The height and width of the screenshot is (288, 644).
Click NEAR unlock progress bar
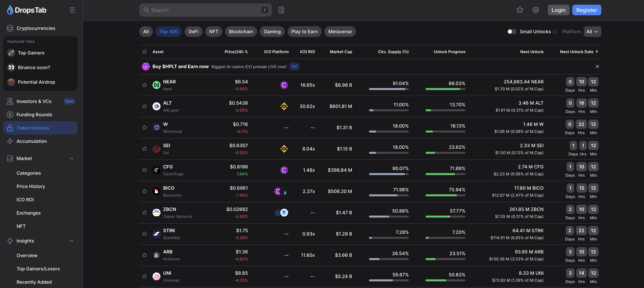[x=445, y=89]
